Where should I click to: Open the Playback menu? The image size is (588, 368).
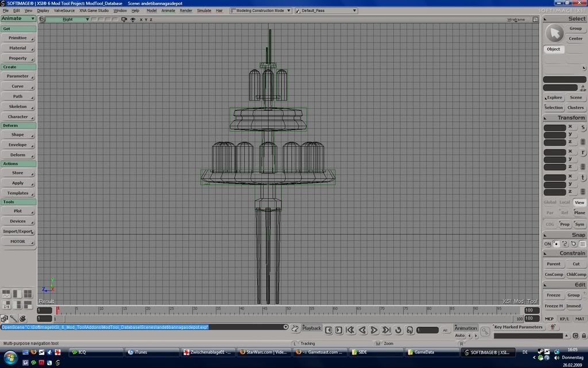click(x=312, y=328)
